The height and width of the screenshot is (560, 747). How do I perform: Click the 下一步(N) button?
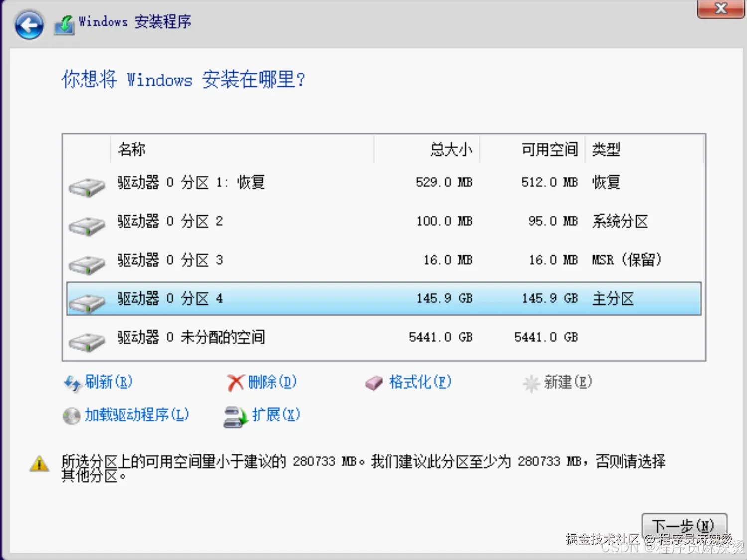pos(684,526)
